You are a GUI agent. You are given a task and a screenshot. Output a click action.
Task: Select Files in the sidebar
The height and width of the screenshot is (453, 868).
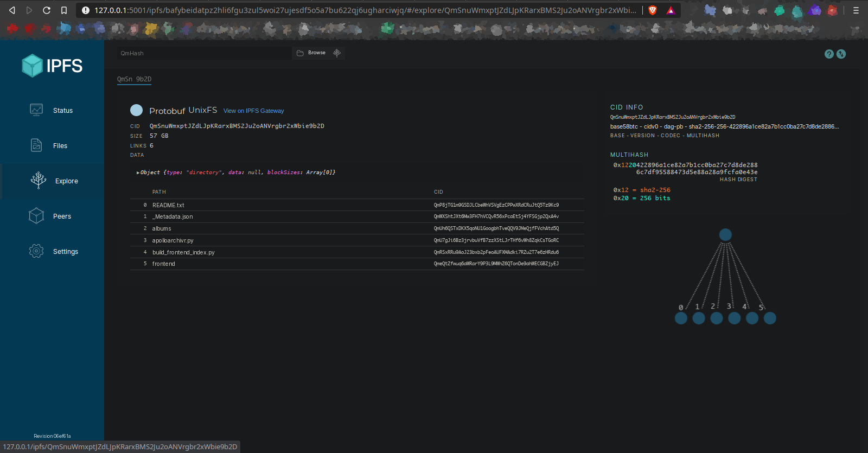[60, 146]
